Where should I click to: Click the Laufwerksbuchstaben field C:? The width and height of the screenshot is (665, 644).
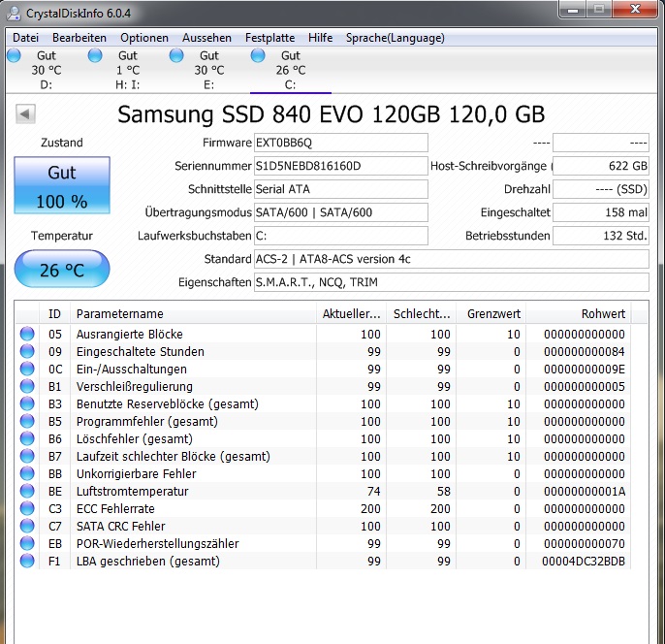341,236
